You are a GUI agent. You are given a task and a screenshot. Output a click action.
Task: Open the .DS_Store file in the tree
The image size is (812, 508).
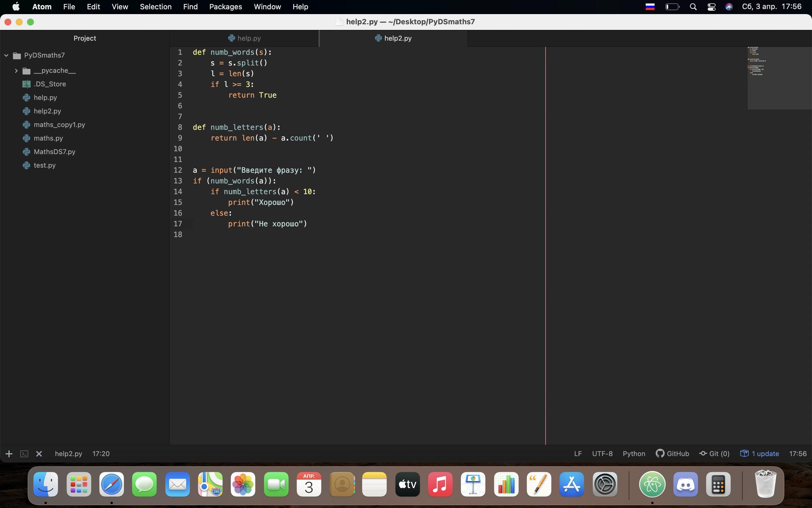click(50, 84)
